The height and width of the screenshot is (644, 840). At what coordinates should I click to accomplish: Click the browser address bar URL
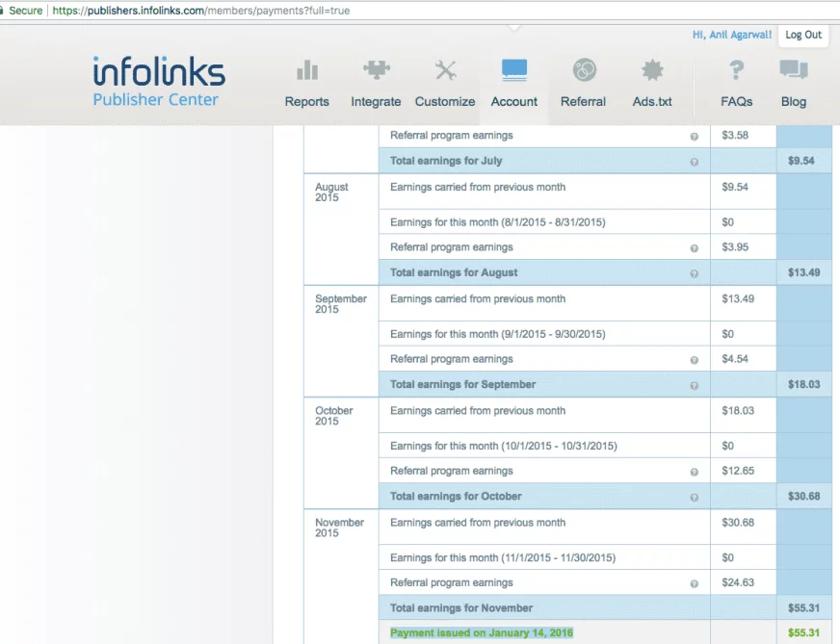(x=201, y=11)
